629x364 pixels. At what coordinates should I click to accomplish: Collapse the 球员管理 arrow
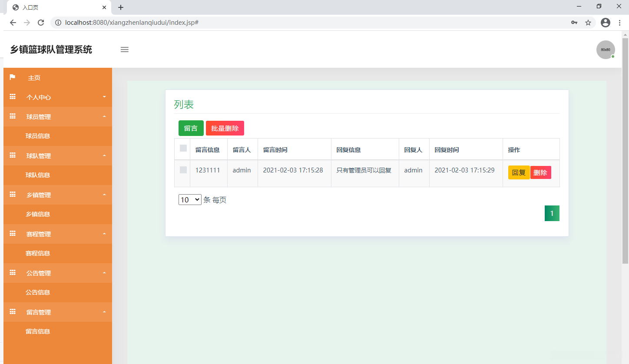[104, 116]
